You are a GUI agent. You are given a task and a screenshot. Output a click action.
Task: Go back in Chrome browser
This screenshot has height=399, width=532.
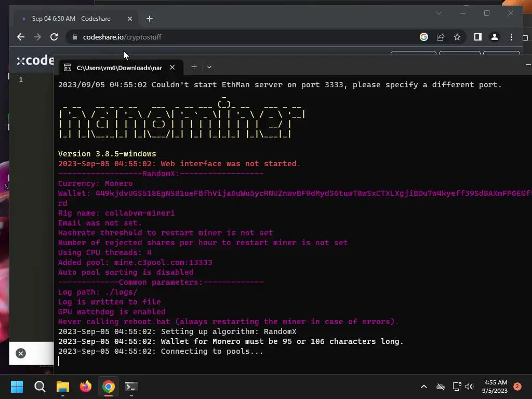(x=21, y=37)
